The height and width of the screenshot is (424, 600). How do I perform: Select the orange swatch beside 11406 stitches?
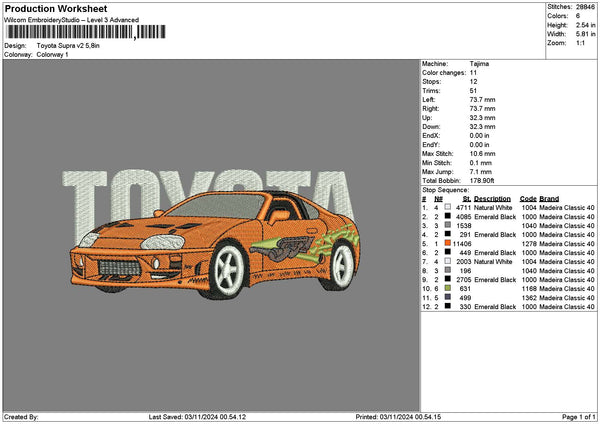pyautogui.click(x=447, y=243)
